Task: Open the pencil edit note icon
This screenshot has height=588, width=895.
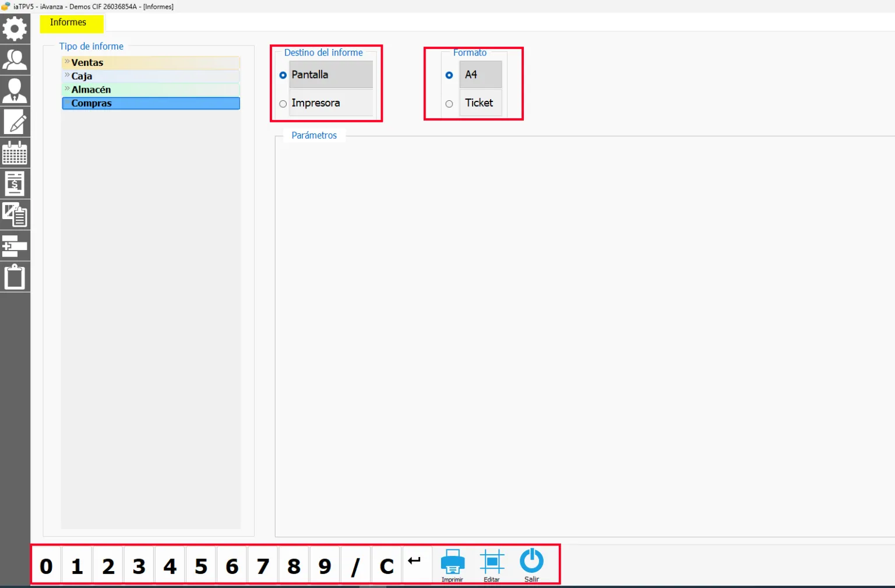Action: click(15, 122)
